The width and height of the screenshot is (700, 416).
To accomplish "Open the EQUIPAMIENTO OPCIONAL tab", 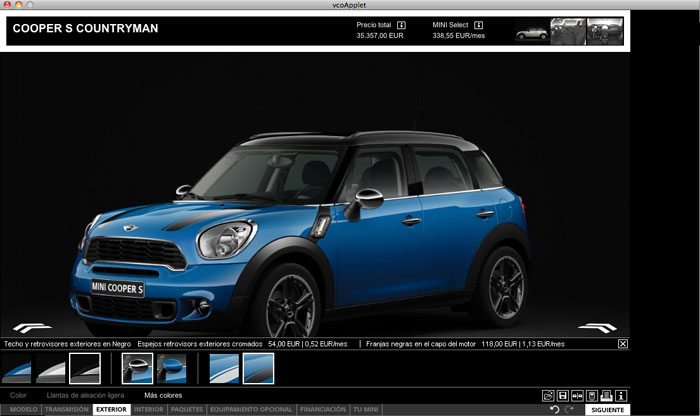I will point(251,409).
